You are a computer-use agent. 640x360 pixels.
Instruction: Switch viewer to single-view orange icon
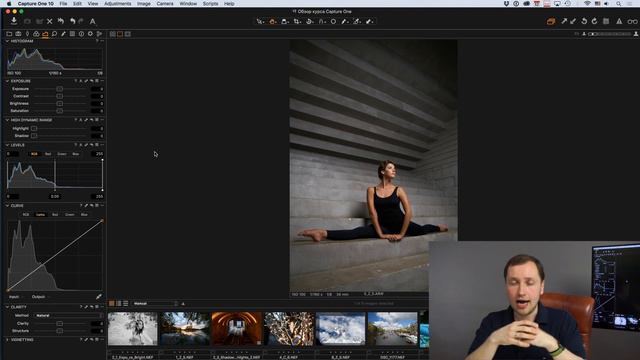tap(120, 34)
